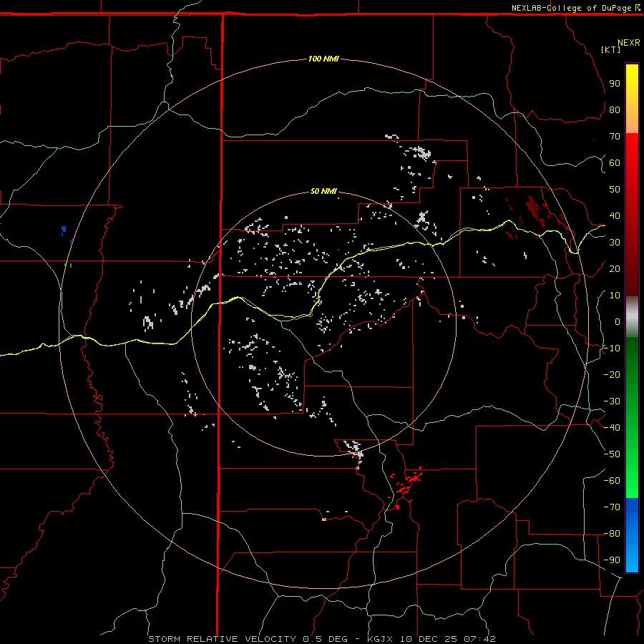Screen dimensions: 644x644
Task: Click the 30 value on the velocity scale
Action: click(x=615, y=243)
